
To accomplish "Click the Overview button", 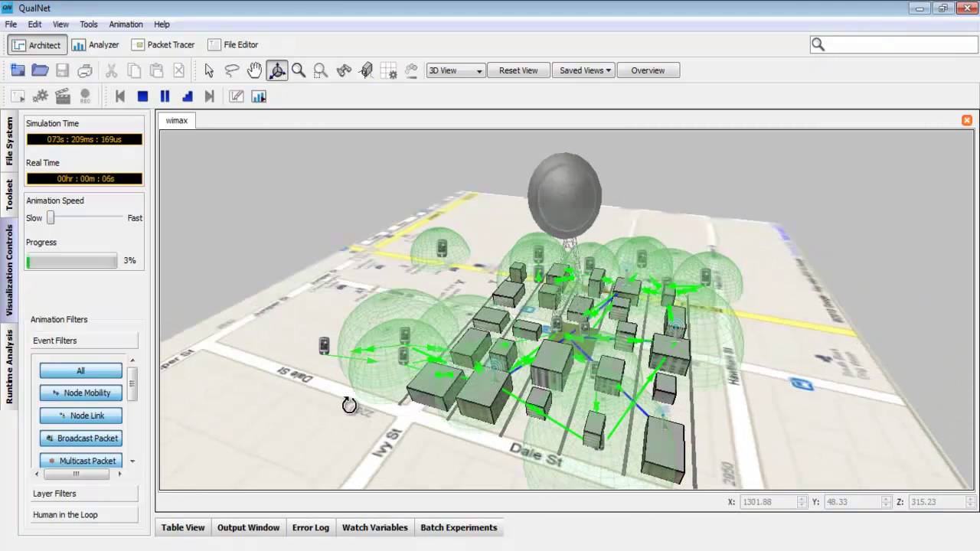I will pyautogui.click(x=648, y=70).
